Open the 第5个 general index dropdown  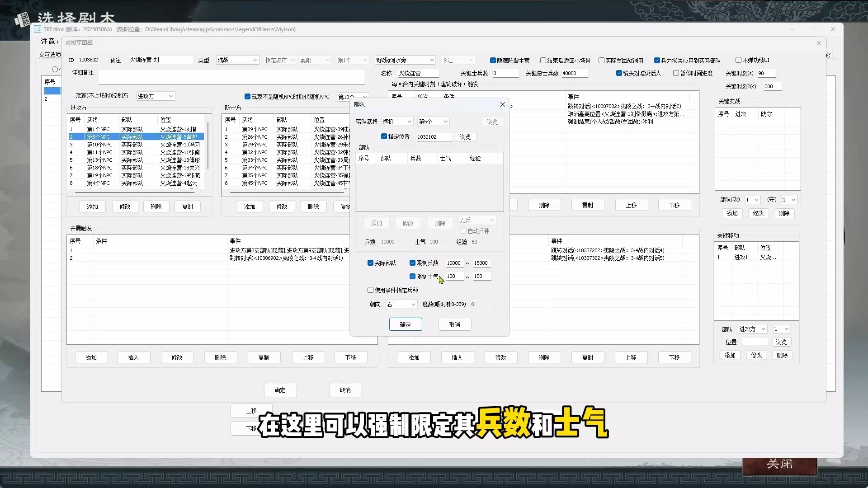coord(433,122)
